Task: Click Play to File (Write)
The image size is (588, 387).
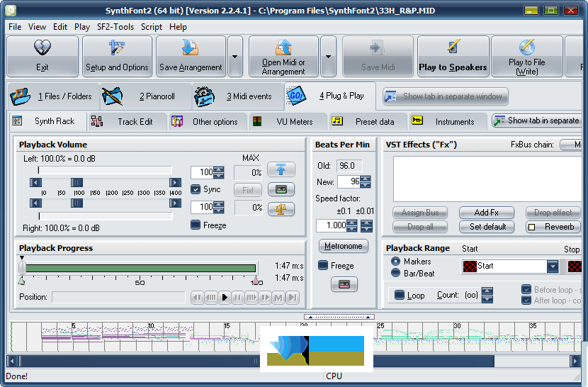Action: pos(527,56)
